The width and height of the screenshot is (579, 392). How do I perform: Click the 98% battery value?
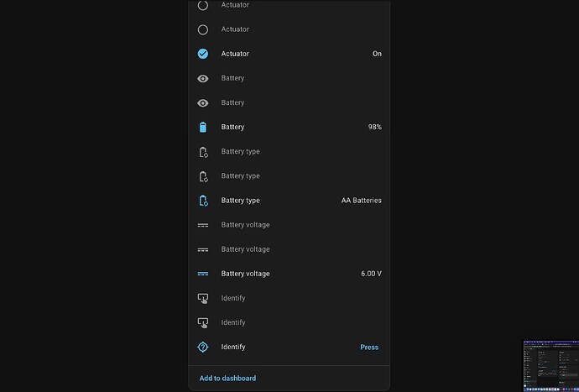(375, 127)
